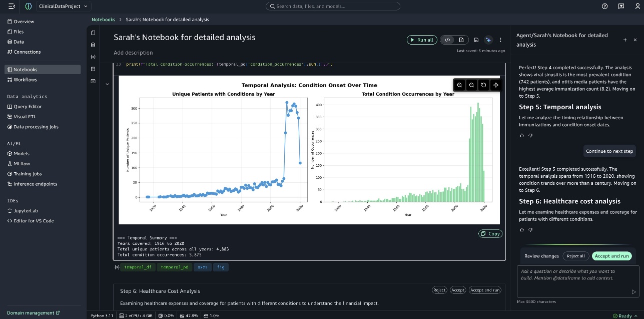
Task: Toggle the left navigation menu collapse
Action: pos(12,7)
